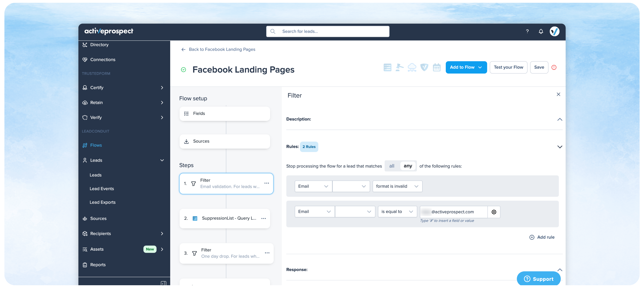Open 'format is invalid' operator dropdown
644x288 pixels.
[397, 186]
